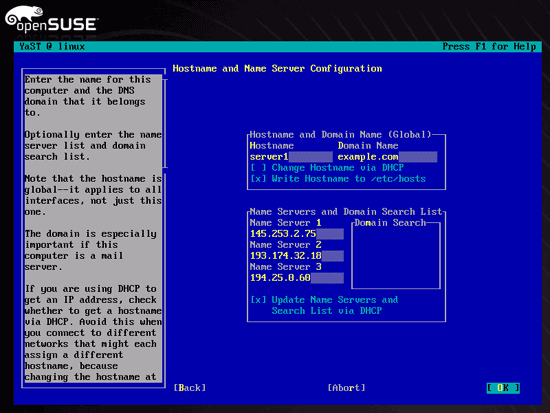Select the Back button
This screenshot has height=413, width=550.
[190, 388]
